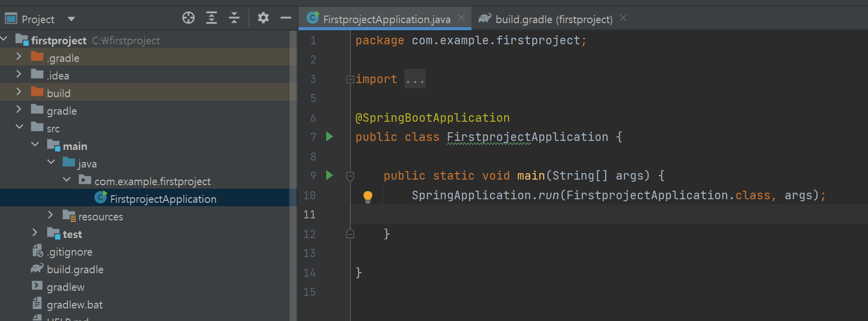Image resolution: width=868 pixels, height=321 pixels.
Task: Close the FirstprojectApplication.java tab
Action: [x=461, y=18]
